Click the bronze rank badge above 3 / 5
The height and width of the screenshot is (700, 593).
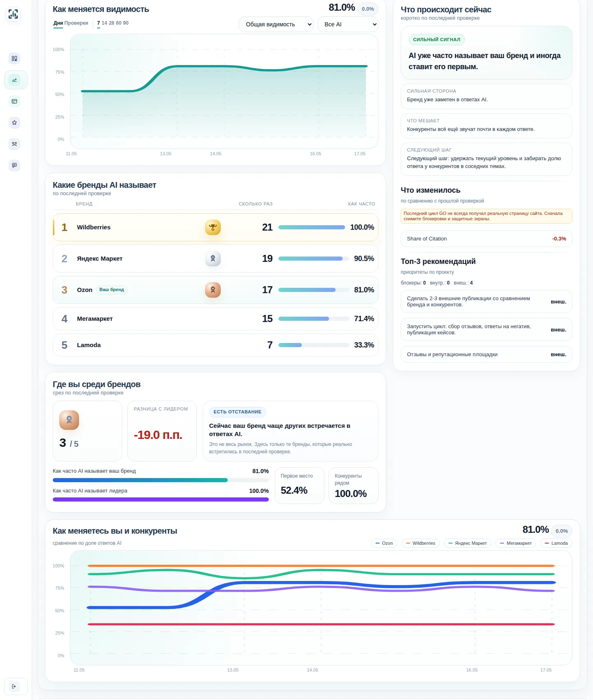[x=69, y=420]
